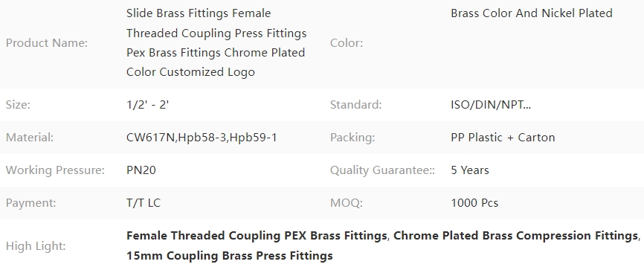Viewport: 644px width, 270px height.
Task: Open the '15mm Coupling Brass Press Fittings' link
Action: coord(230,256)
